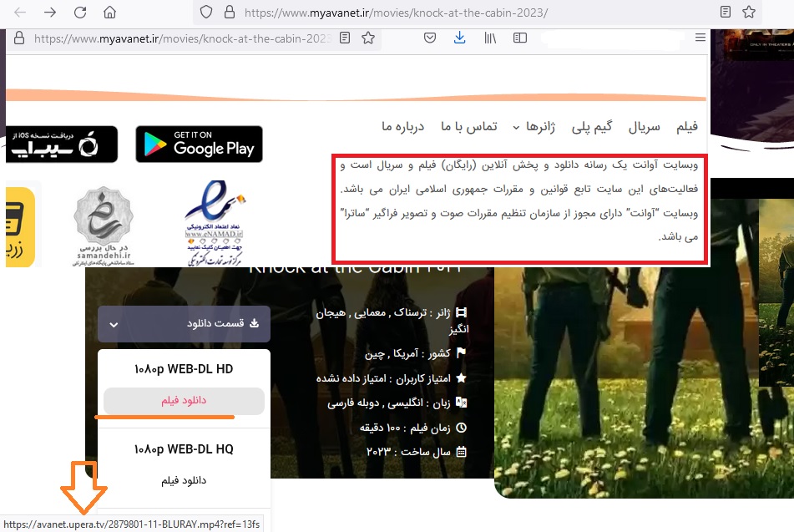Screen dimensions: 794x532
Task: Select امتیاز کاربران : امتیاز داده نشده text
Action: click(x=383, y=378)
